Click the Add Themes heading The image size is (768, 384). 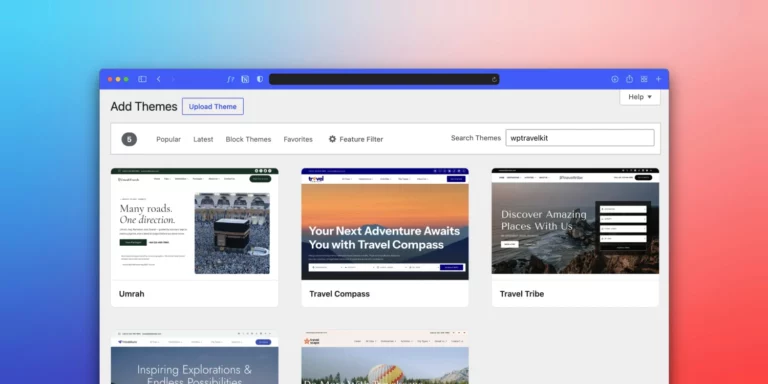144,107
